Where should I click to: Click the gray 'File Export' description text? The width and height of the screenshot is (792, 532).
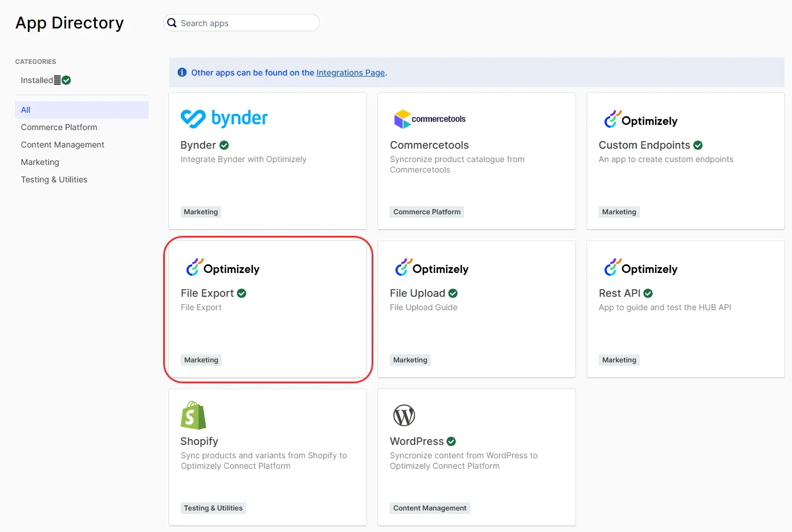click(x=201, y=307)
